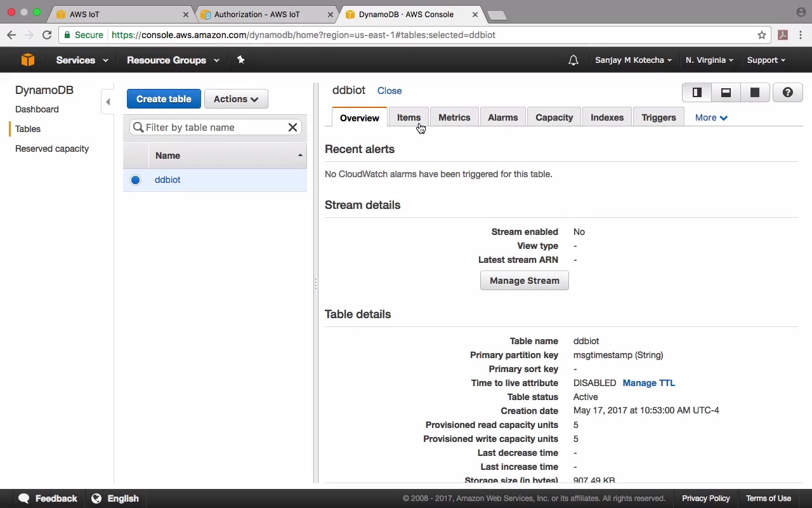The image size is (812, 508).
Task: Click the Table status Active value
Action: tap(586, 397)
